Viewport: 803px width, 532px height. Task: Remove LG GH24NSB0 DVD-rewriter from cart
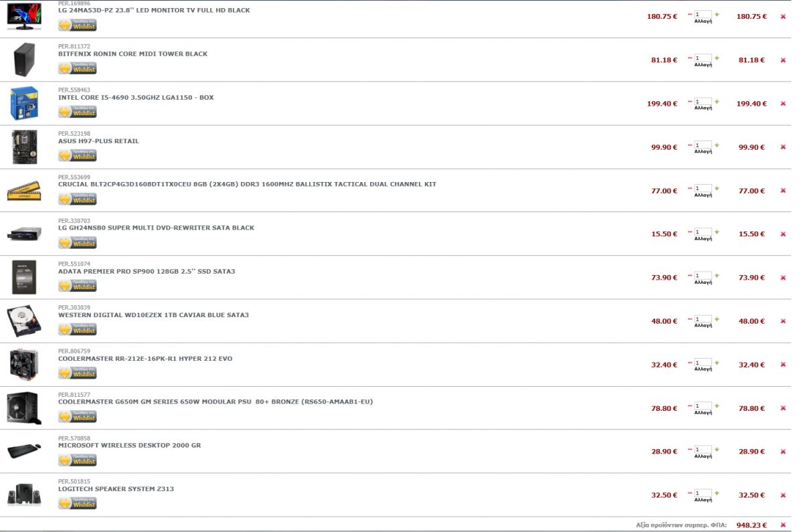pos(783,234)
